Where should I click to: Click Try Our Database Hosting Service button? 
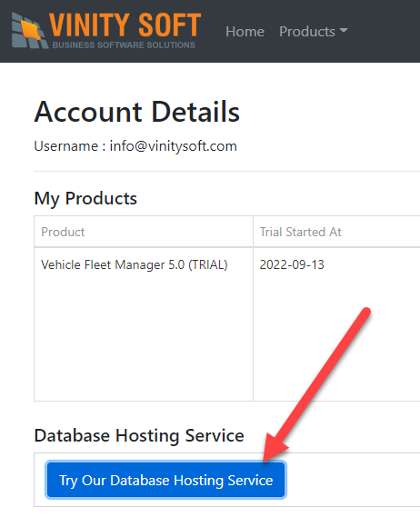(x=166, y=480)
